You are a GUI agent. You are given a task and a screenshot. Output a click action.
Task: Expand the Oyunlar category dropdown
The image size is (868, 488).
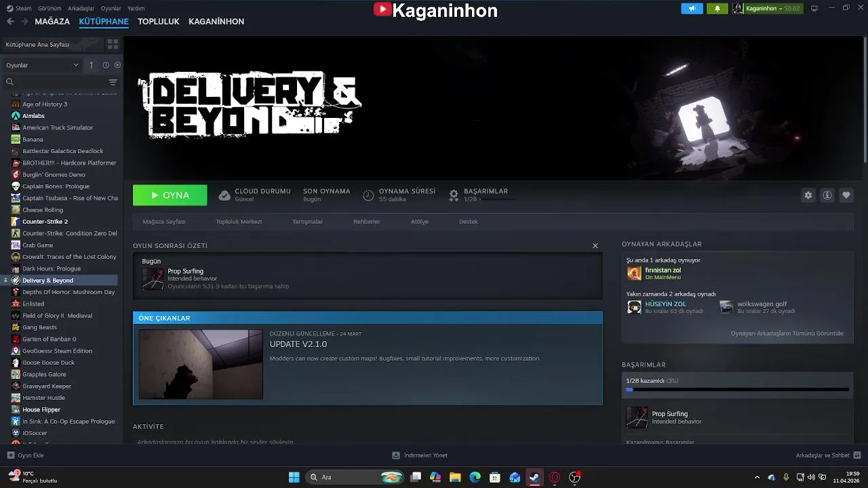(42, 65)
